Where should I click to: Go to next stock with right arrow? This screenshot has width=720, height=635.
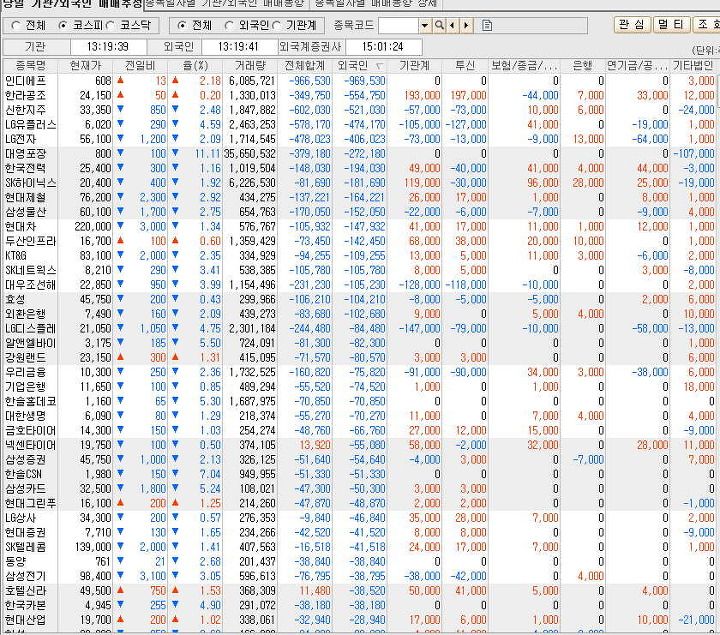point(467,25)
